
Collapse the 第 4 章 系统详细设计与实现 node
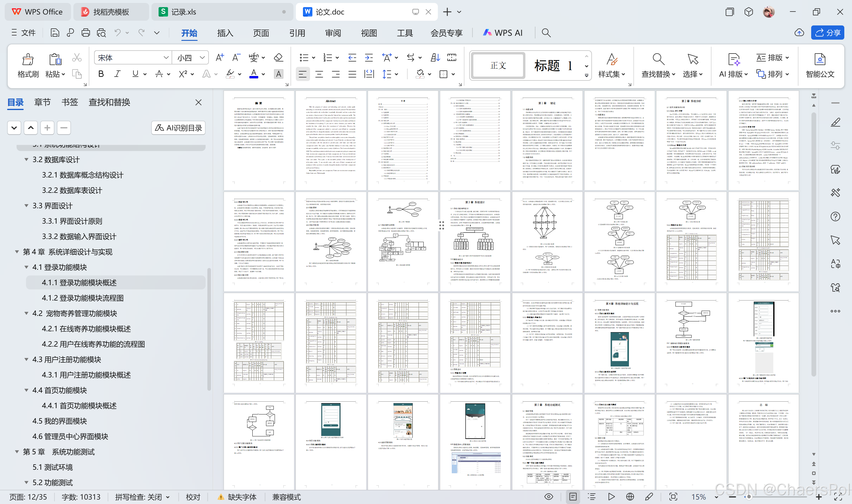[17, 252]
